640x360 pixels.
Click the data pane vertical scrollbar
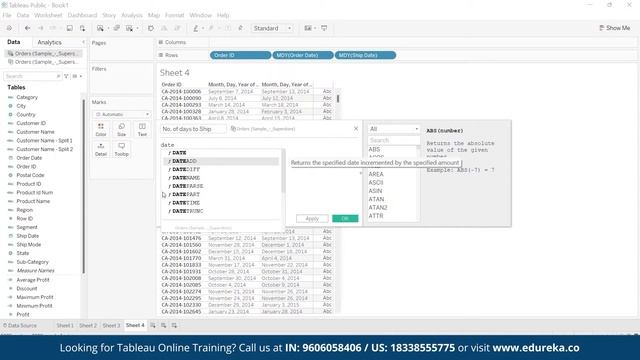coord(84,186)
